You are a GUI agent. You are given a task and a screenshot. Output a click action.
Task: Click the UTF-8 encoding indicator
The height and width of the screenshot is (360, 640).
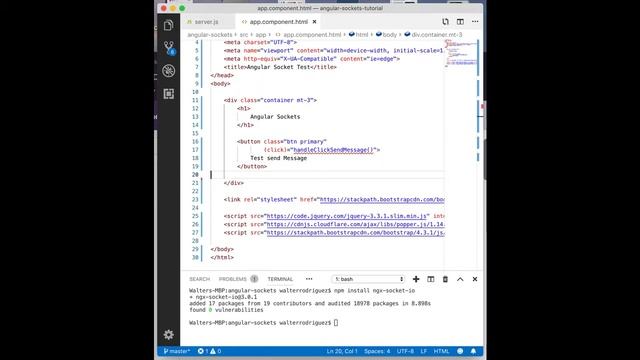click(405, 351)
